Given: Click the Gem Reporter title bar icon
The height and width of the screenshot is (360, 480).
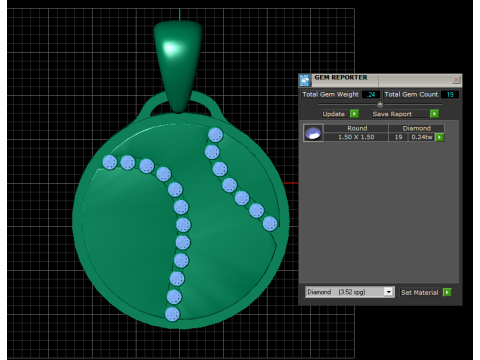Looking at the screenshot, I should 305,80.
